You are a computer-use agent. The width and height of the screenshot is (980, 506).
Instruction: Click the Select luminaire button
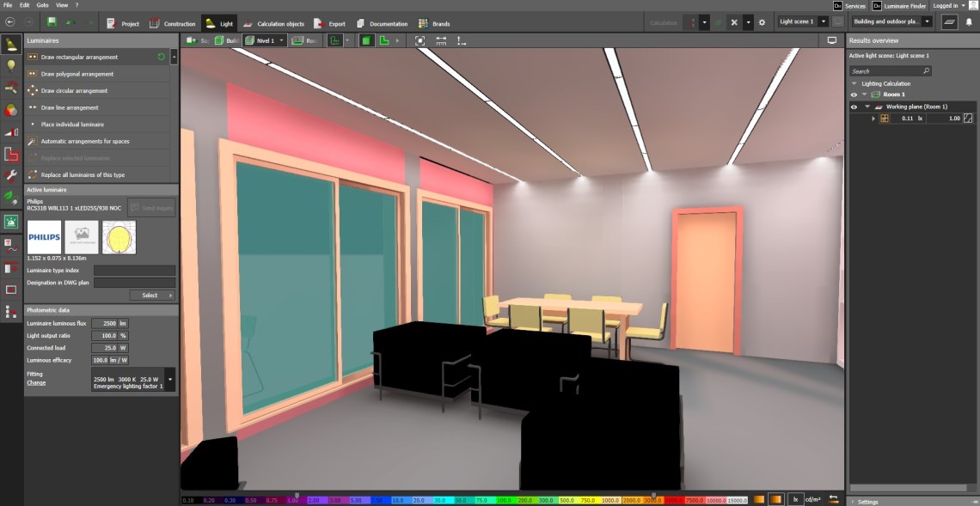click(152, 295)
